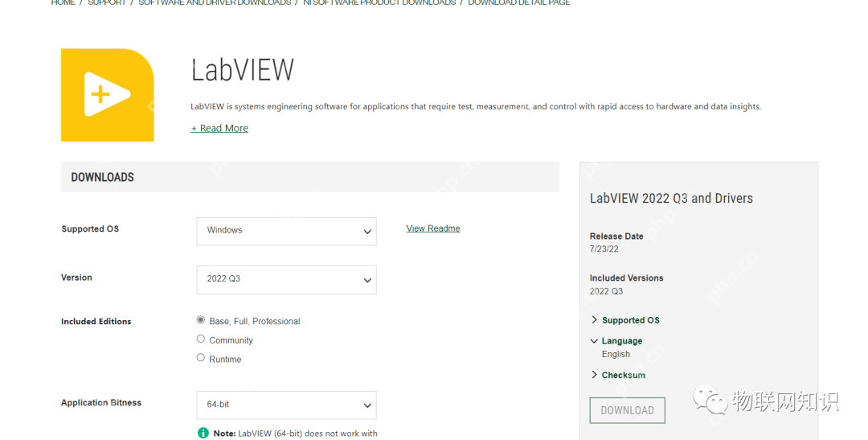The image size is (868, 440).
Task: Click the WeChat logo watermark icon
Action: click(711, 400)
